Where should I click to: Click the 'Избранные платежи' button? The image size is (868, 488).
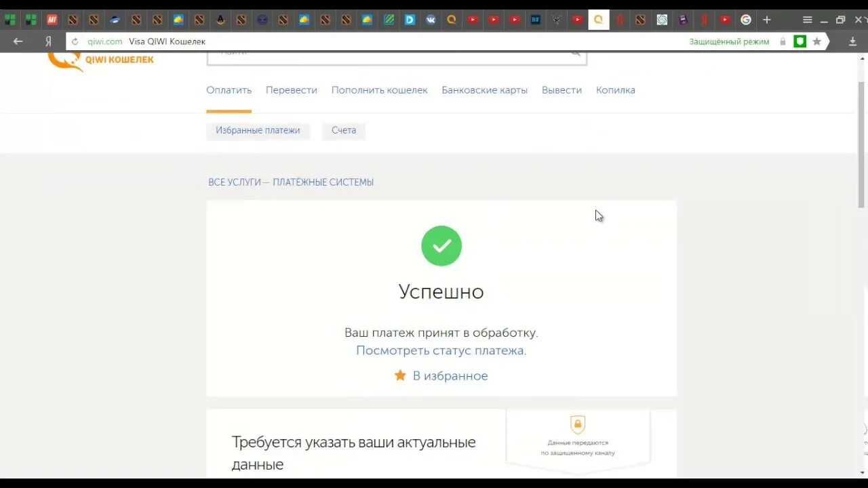click(258, 130)
